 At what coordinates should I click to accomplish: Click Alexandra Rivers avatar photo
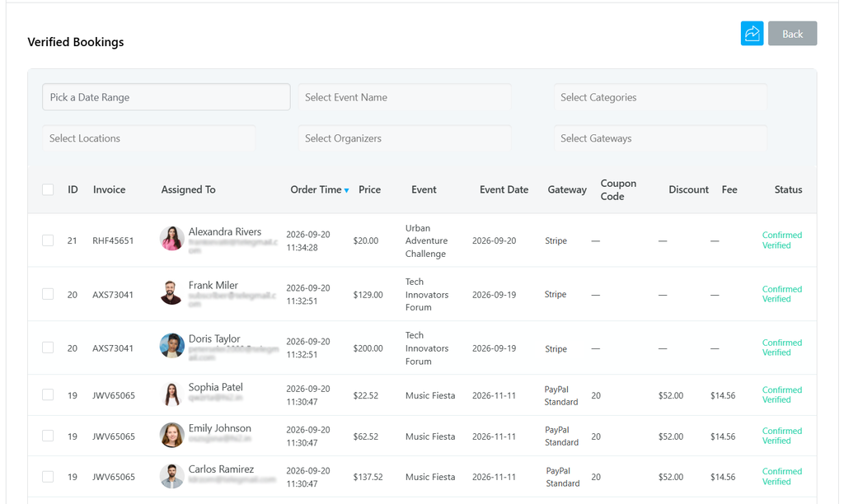coord(171,238)
